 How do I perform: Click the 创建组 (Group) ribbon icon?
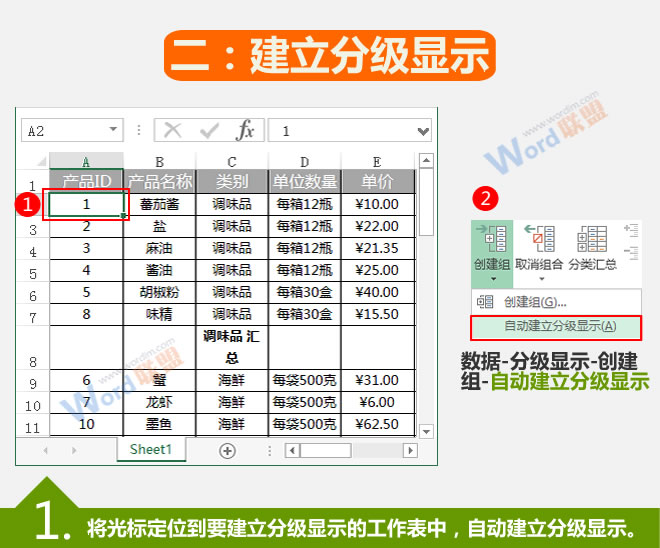coord(491,241)
